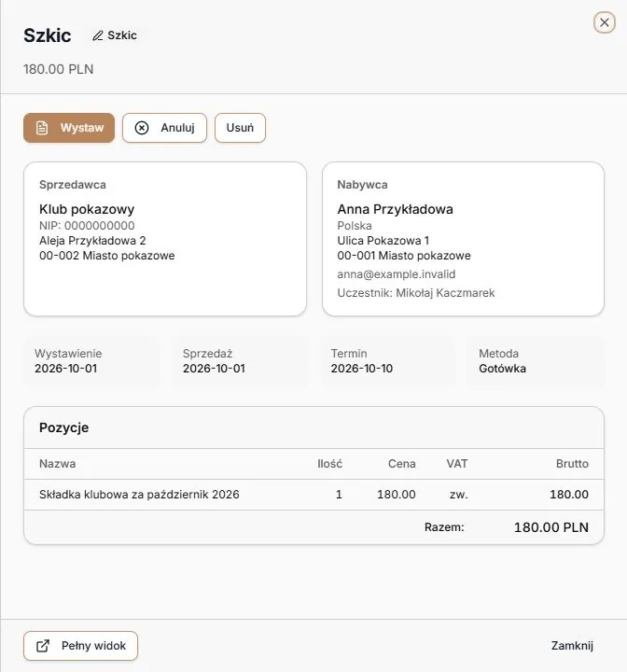
Task: Click the VAT value zw.
Action: tap(458, 495)
